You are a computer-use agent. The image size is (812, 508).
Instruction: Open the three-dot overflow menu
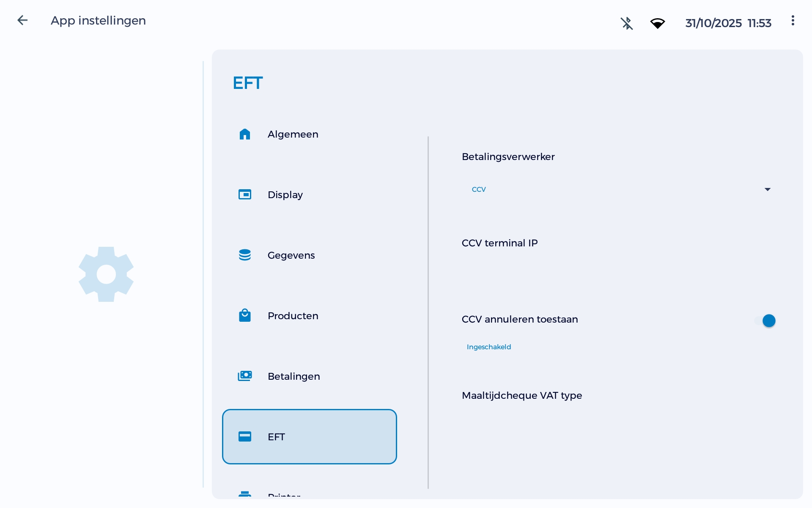793,20
